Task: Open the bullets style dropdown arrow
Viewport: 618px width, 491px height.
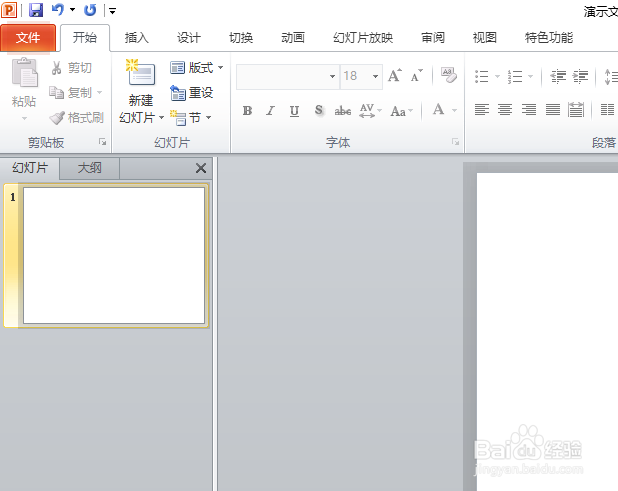Action: (497, 76)
